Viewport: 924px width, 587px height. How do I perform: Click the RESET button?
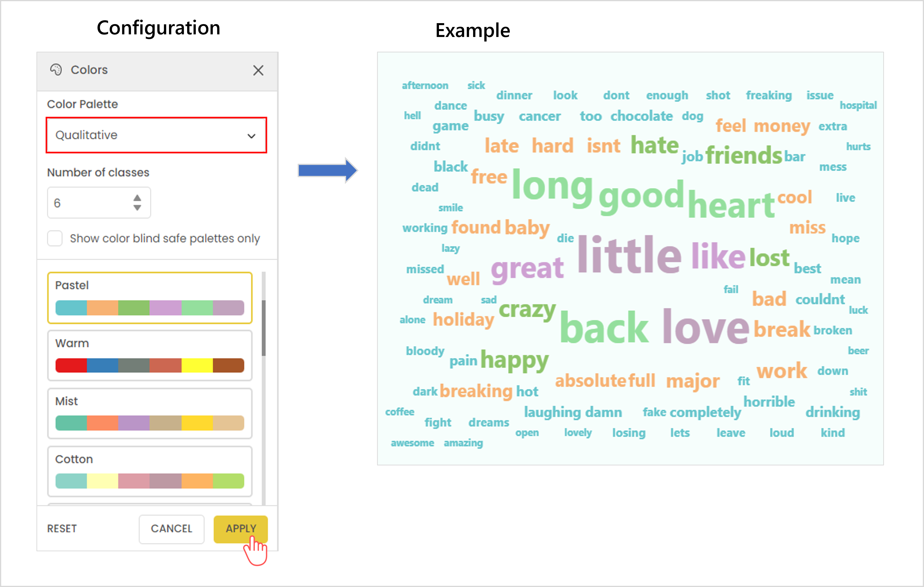point(62,529)
